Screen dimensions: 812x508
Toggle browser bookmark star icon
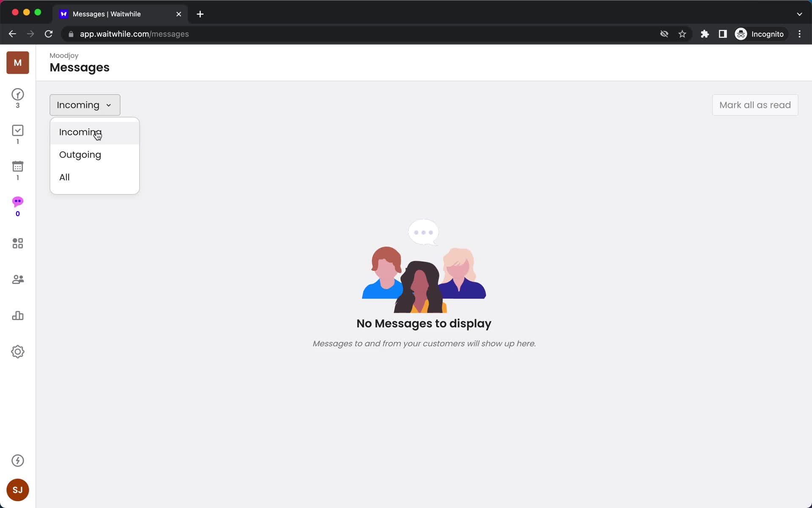[682, 34]
